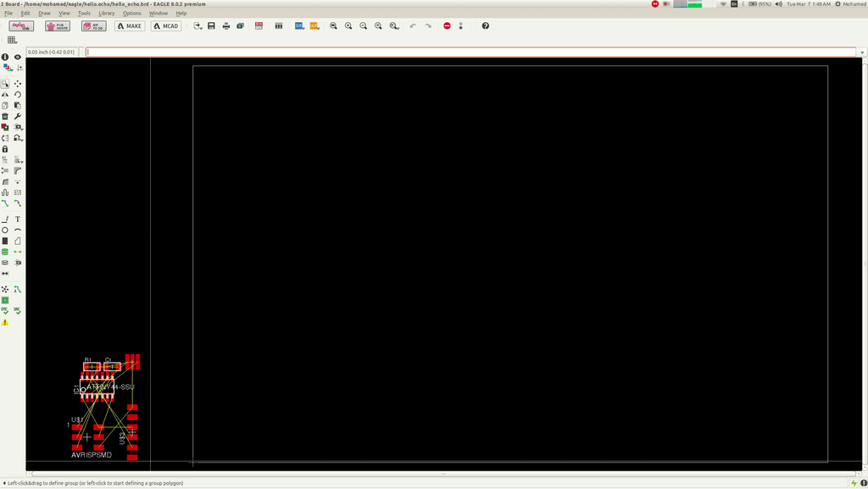Select the Polygon tool

click(18, 242)
